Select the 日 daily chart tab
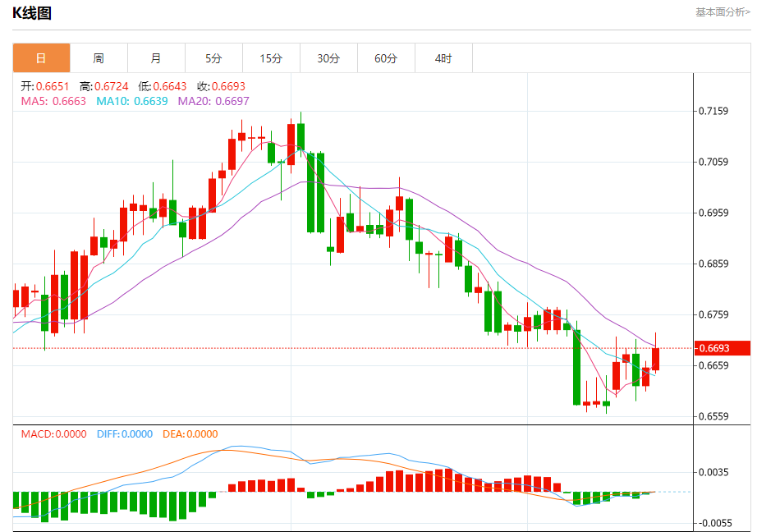Screen dimensions: 757x532 [42, 58]
